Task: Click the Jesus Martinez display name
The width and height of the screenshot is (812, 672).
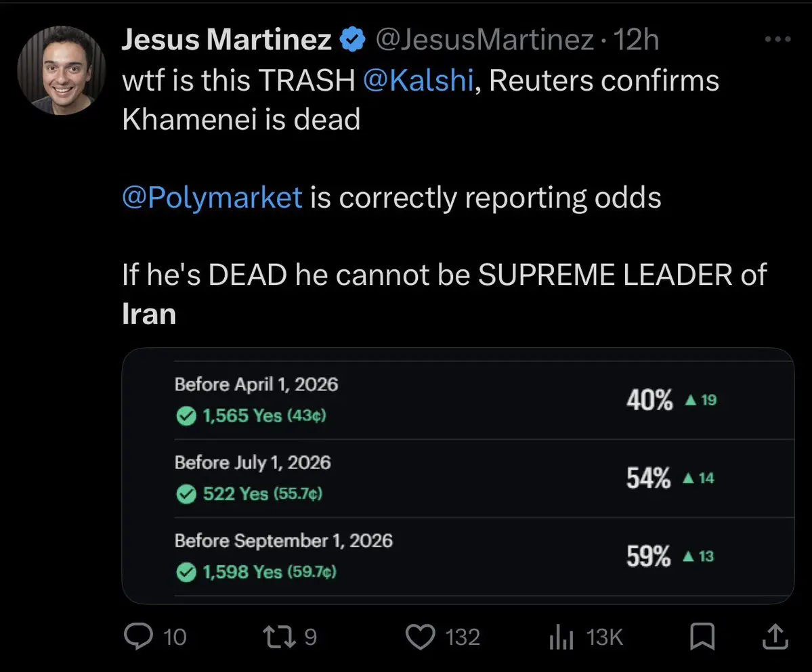Action: coord(227,41)
